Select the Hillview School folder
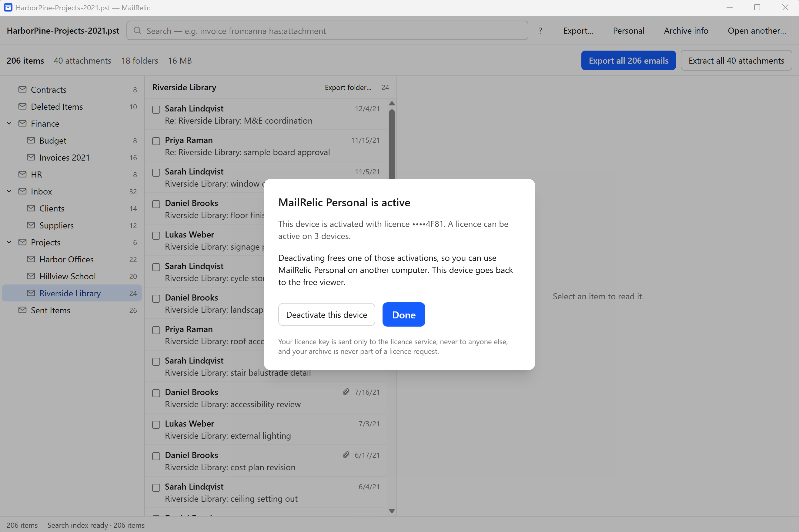The width and height of the screenshot is (799, 532). 72,276
